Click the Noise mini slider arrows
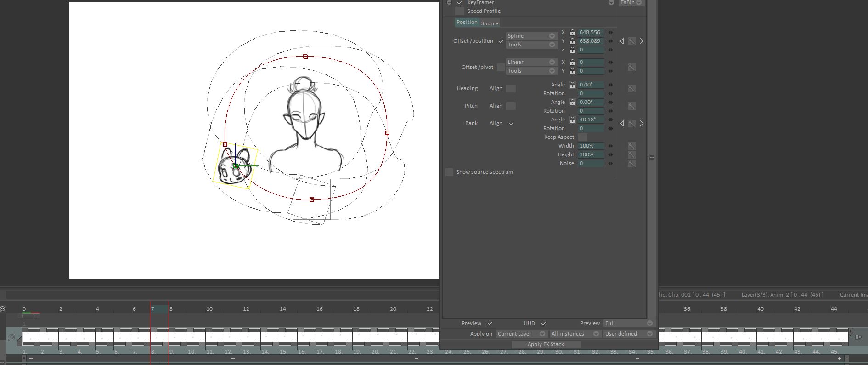Image resolution: width=868 pixels, height=365 pixels. click(610, 164)
